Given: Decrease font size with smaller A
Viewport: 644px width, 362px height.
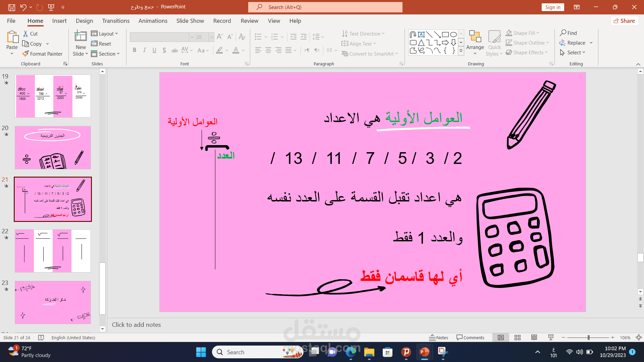Looking at the screenshot, I should tap(230, 37).
